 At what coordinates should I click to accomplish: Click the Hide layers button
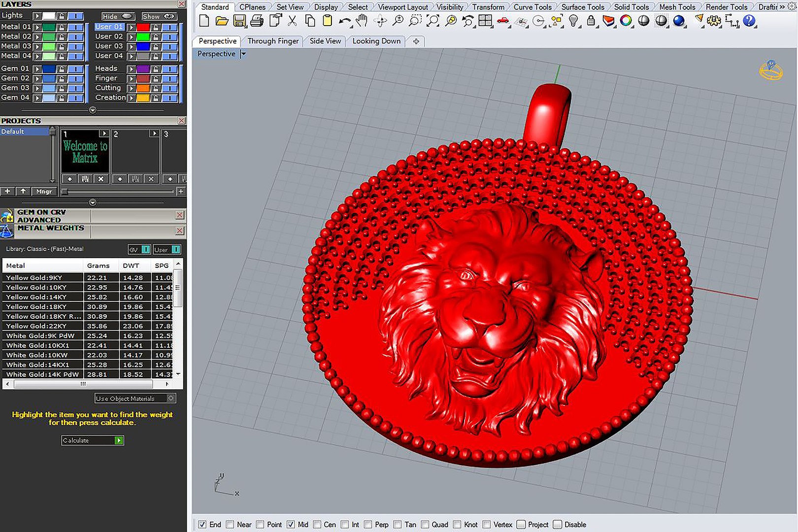[x=118, y=16]
